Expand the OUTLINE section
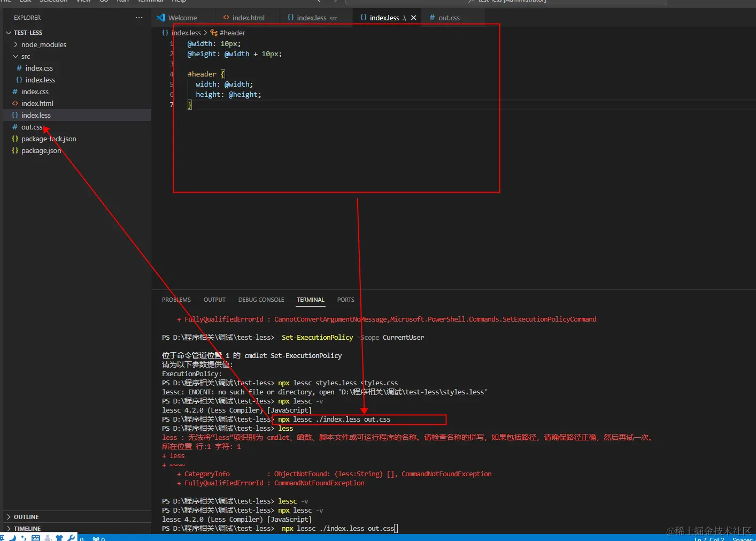756x541 pixels. pyautogui.click(x=77, y=517)
